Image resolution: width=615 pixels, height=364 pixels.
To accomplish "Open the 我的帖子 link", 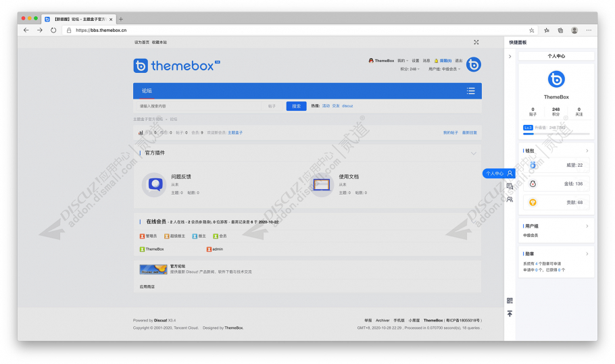I will [x=451, y=133].
